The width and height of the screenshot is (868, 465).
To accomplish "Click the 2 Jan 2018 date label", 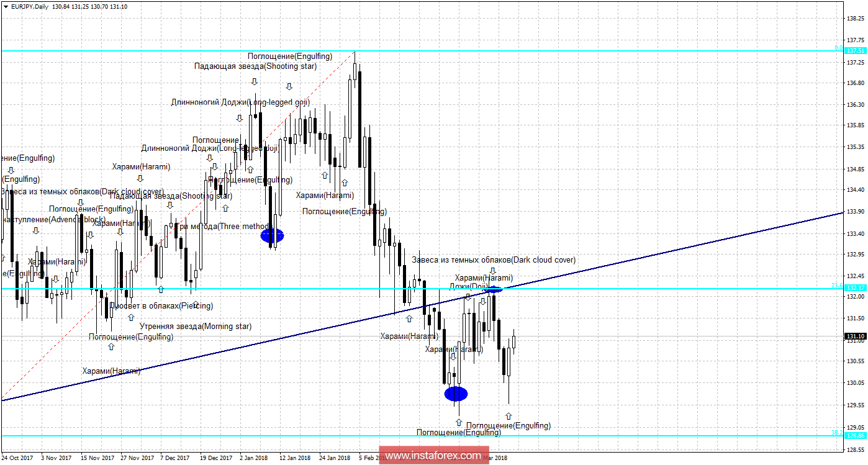I will [x=255, y=458].
